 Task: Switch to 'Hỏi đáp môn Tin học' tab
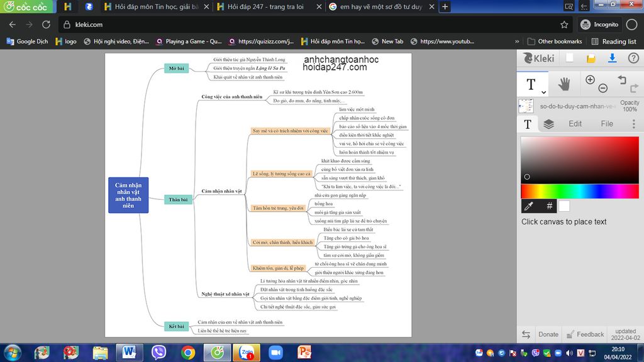156,6
